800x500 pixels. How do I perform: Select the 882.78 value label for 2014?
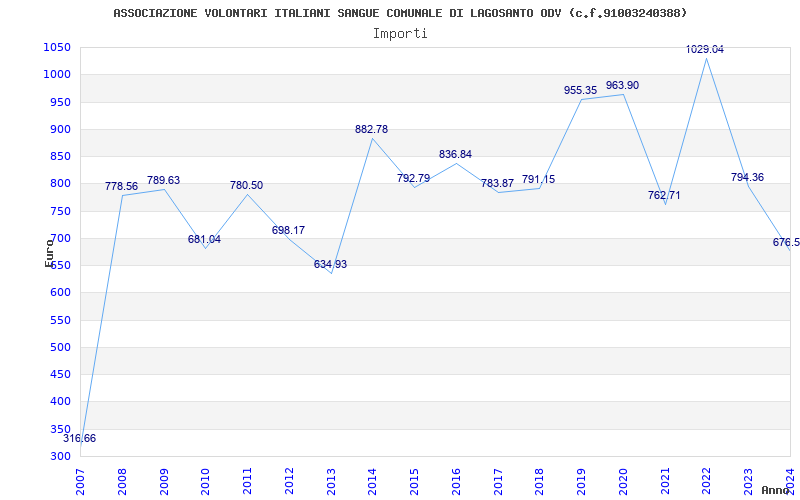[x=371, y=129]
